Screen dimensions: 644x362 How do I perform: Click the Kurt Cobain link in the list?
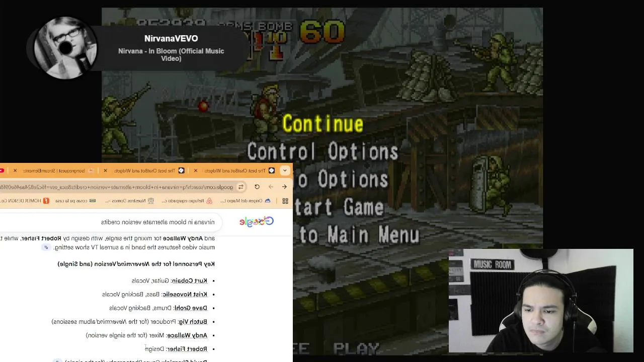pyautogui.click(x=191, y=281)
